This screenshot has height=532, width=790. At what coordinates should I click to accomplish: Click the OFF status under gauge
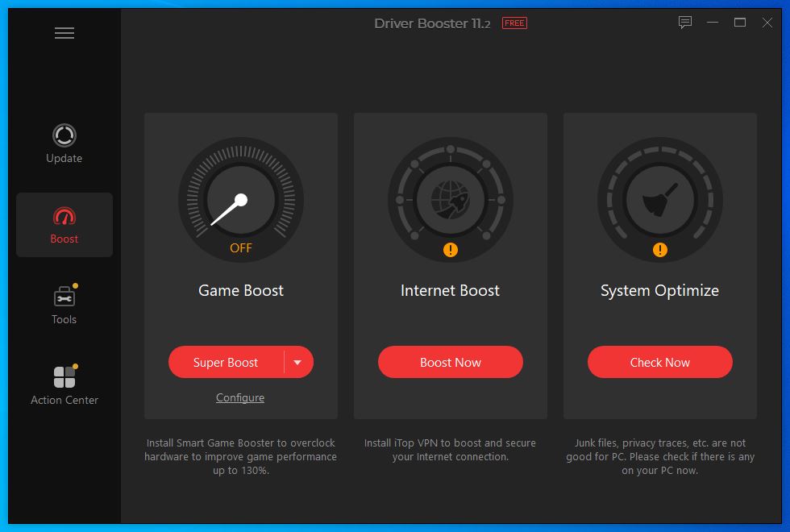[241, 248]
